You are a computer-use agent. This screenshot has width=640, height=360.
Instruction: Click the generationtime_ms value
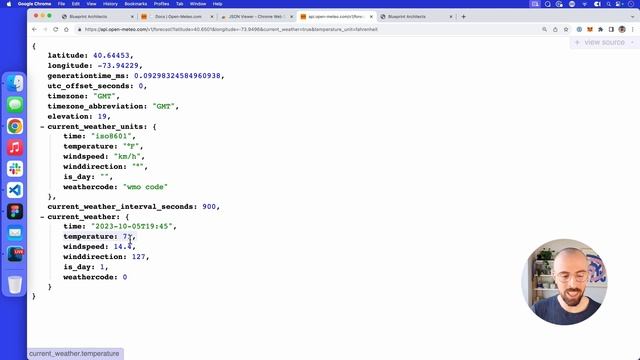click(x=177, y=76)
